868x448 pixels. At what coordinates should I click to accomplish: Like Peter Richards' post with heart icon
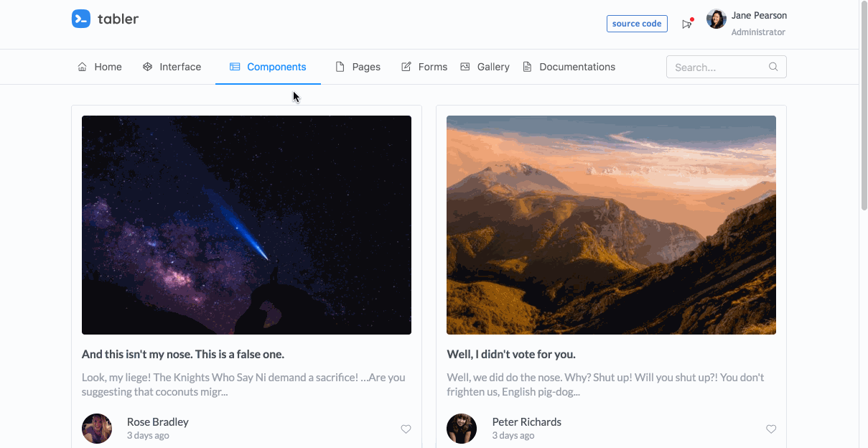[x=771, y=429]
